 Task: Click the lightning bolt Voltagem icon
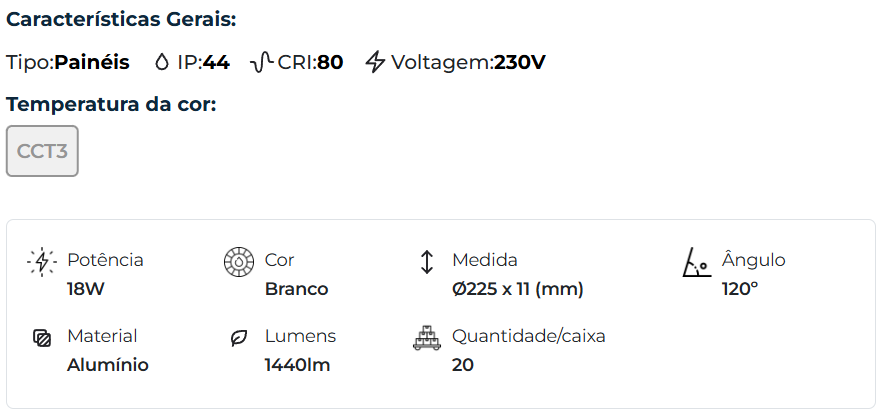(375, 62)
